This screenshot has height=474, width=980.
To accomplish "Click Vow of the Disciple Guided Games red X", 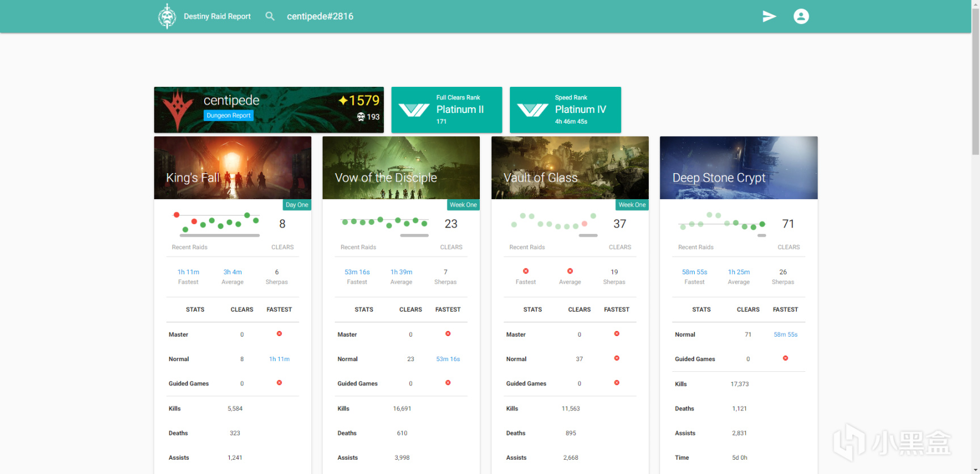I will coord(448,383).
